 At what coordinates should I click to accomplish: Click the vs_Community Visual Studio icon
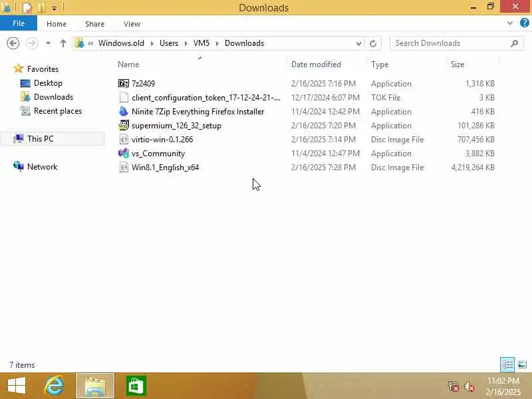point(124,154)
